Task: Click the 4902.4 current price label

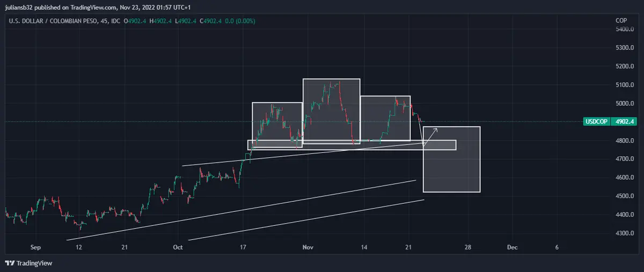Action: tap(625, 122)
